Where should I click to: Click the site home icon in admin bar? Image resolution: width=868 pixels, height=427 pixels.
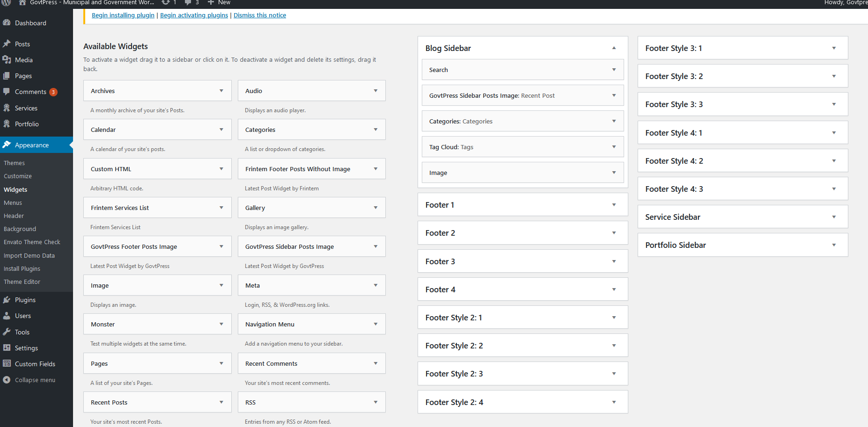22,2
